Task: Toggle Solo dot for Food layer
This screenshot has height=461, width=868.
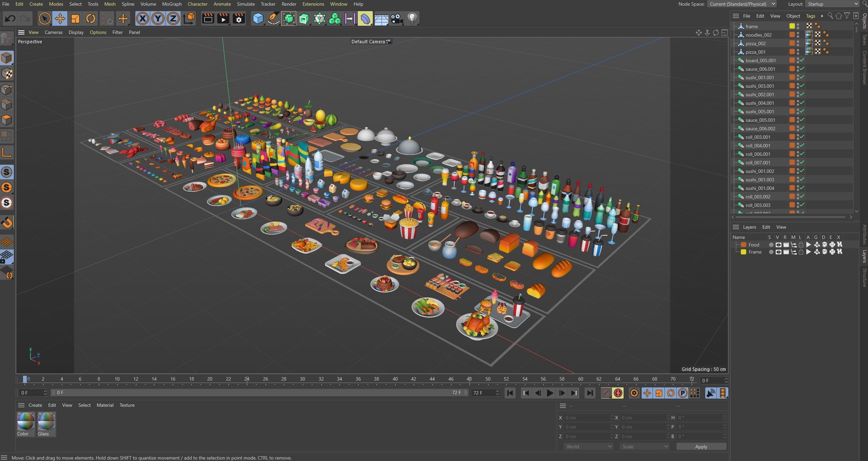Action: 771,245
